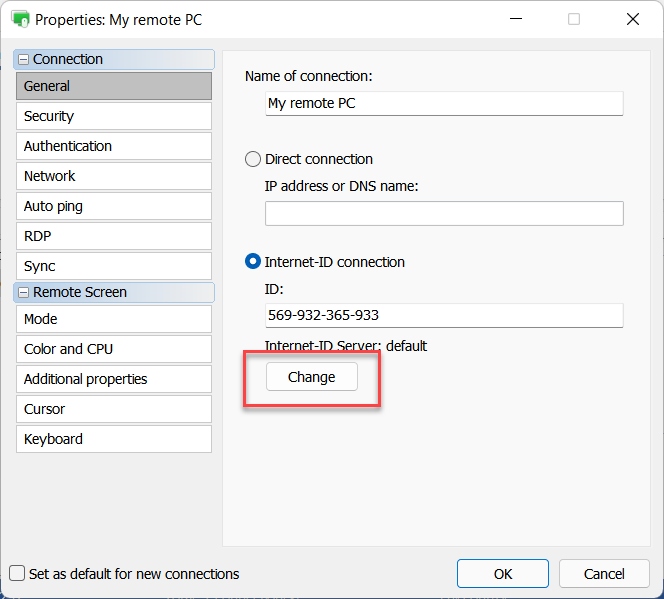Enable Set as default for new connections
The image size is (664, 599).
17,574
